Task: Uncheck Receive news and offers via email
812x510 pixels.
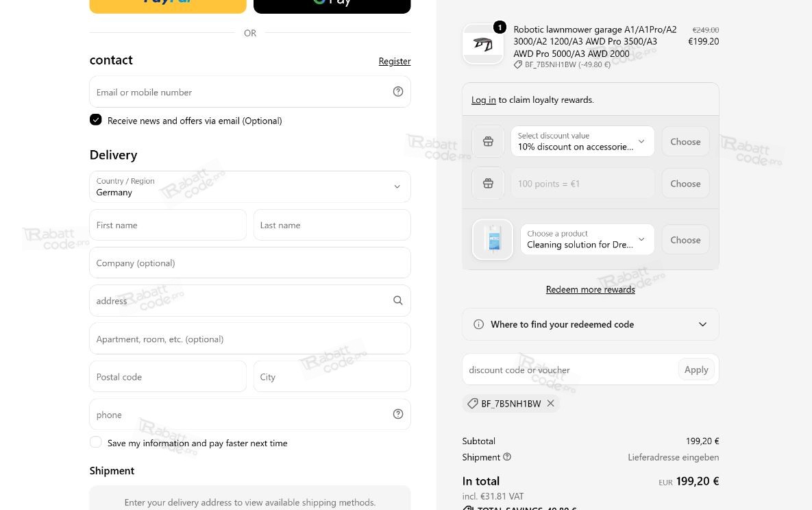Action: click(x=96, y=120)
